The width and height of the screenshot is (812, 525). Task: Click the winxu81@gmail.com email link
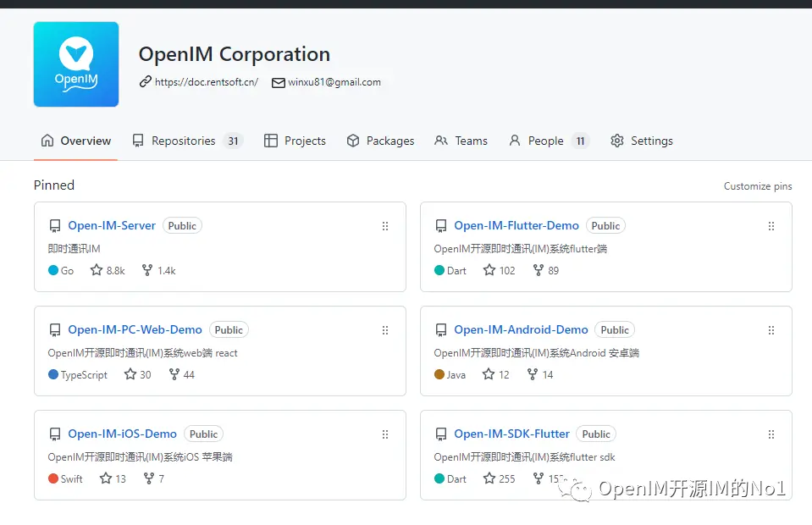pyautogui.click(x=334, y=82)
